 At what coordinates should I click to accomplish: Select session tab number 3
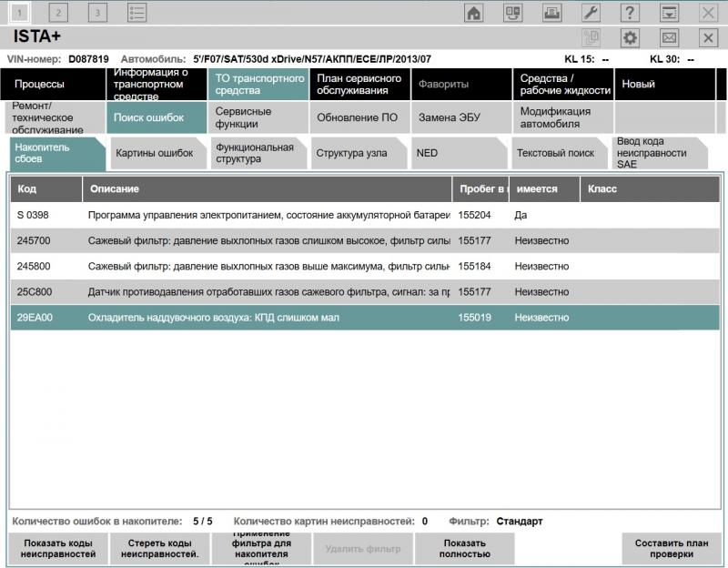[x=97, y=13]
